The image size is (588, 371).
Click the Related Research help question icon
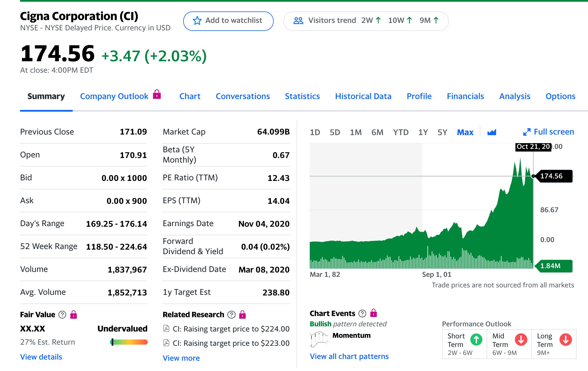tap(231, 315)
